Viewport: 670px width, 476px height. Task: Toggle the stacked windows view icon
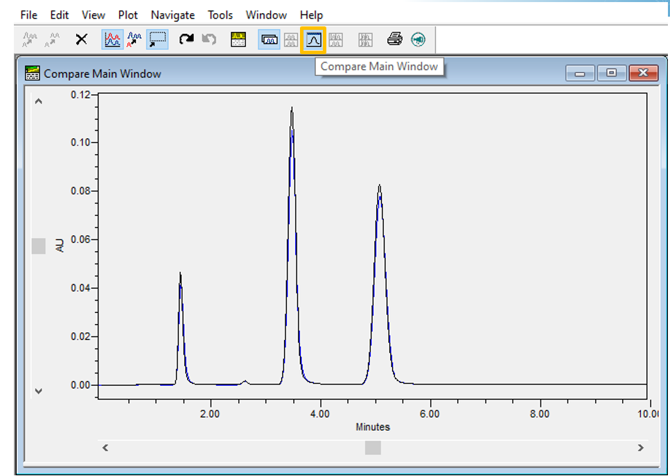click(x=269, y=40)
